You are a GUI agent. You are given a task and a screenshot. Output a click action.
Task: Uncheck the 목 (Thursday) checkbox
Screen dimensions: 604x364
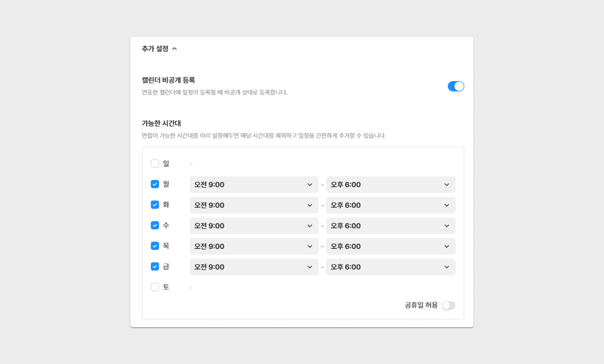click(155, 246)
